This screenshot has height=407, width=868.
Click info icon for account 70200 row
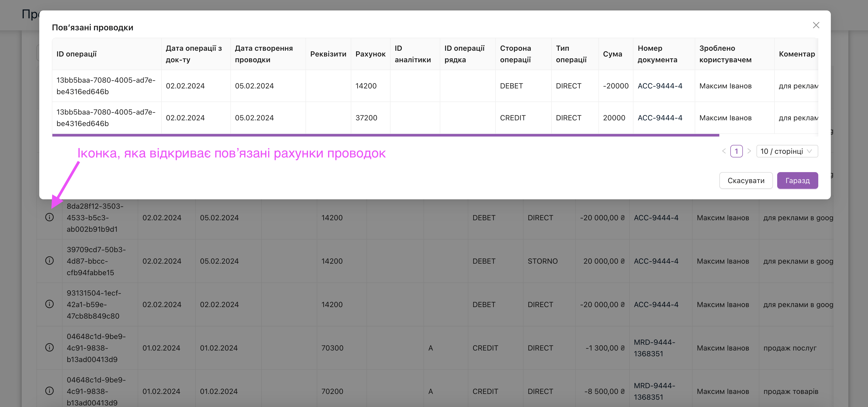[x=49, y=391]
